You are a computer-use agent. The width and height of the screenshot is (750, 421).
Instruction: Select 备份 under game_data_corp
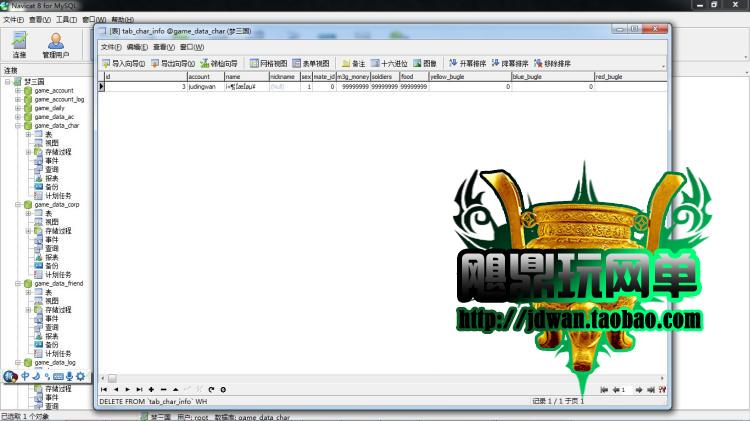tap(52, 266)
